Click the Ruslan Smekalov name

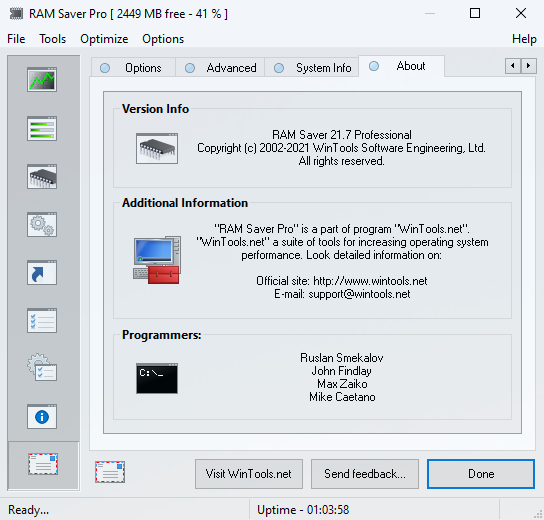click(x=342, y=358)
